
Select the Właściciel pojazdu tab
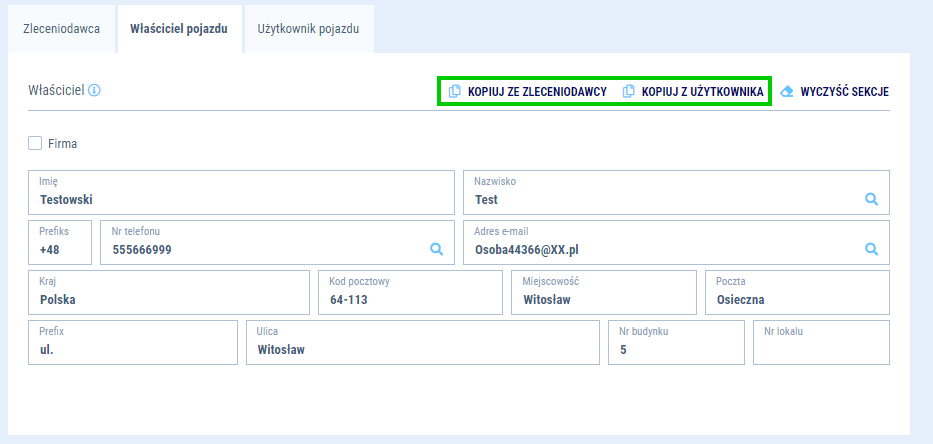click(x=179, y=29)
